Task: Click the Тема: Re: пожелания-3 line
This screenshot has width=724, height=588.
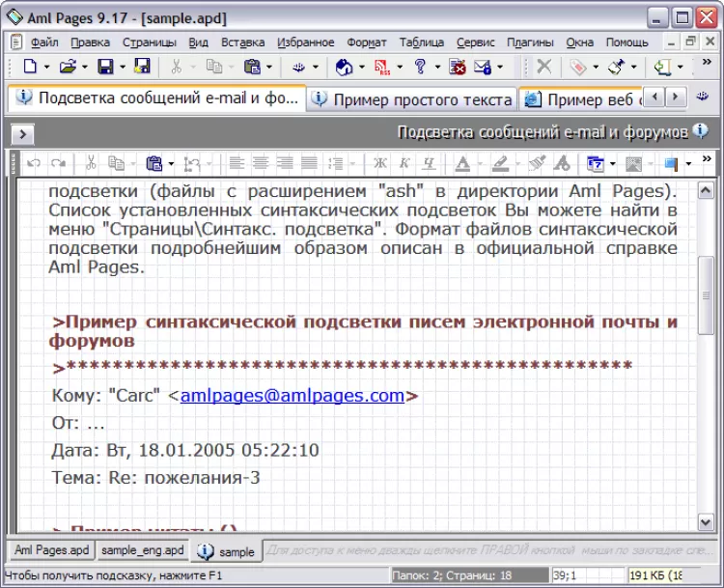Action: click(x=156, y=477)
